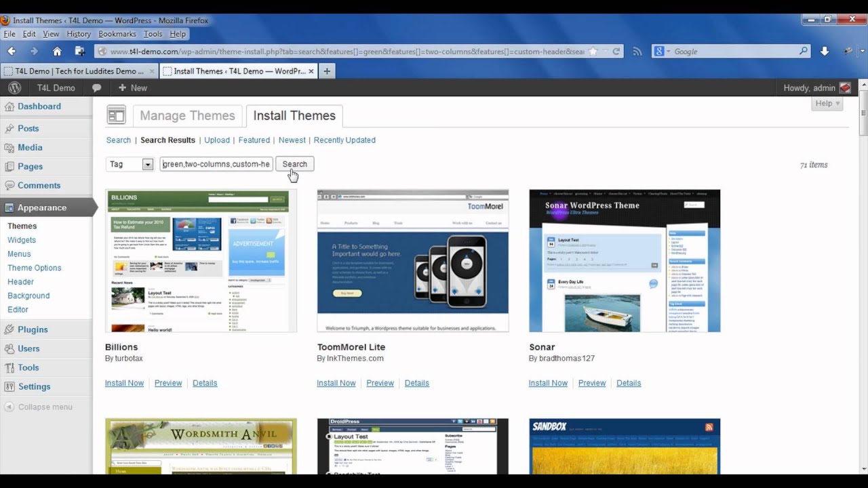
Task: Open the Tag search type dropdown
Action: pyautogui.click(x=130, y=164)
